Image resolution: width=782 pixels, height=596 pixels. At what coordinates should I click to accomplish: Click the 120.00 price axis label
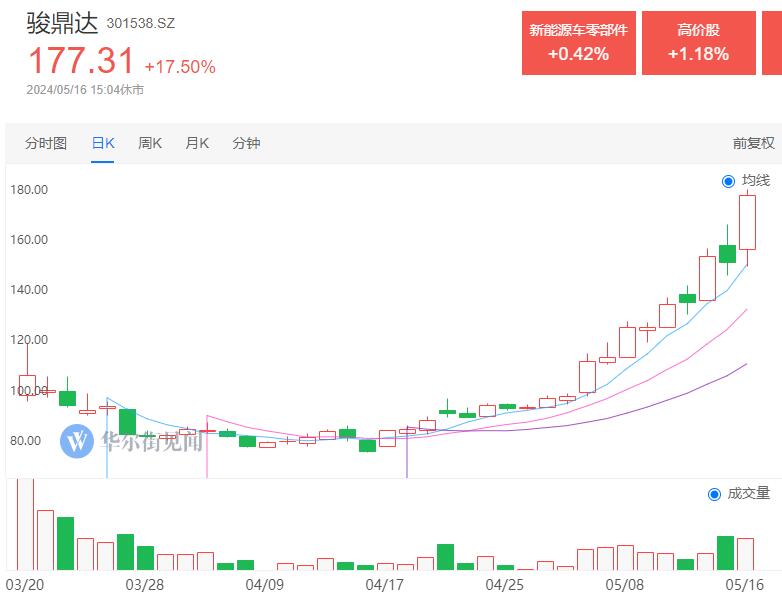pos(29,340)
